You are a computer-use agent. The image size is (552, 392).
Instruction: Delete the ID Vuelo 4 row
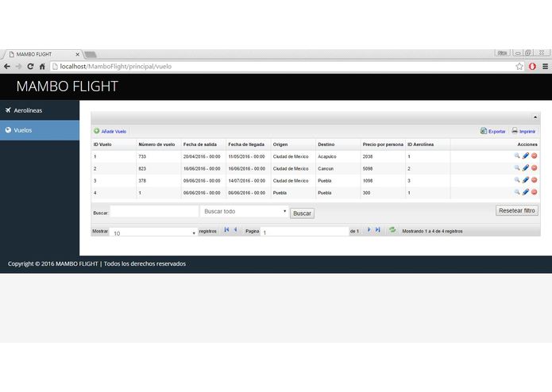534,192
